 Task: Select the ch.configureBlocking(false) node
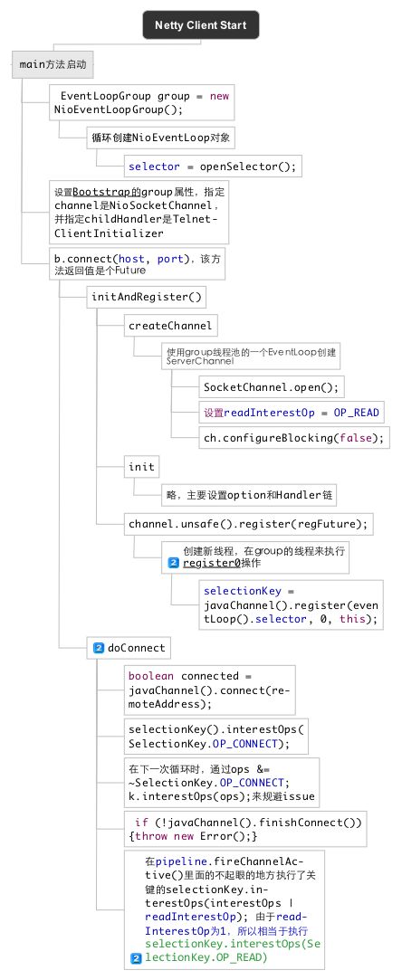294,437
